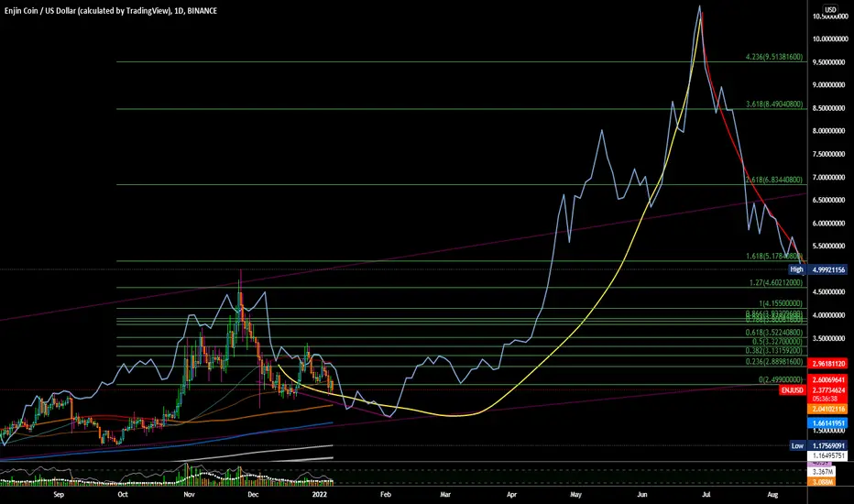Click the 4.99921156 high price value

[828, 269]
